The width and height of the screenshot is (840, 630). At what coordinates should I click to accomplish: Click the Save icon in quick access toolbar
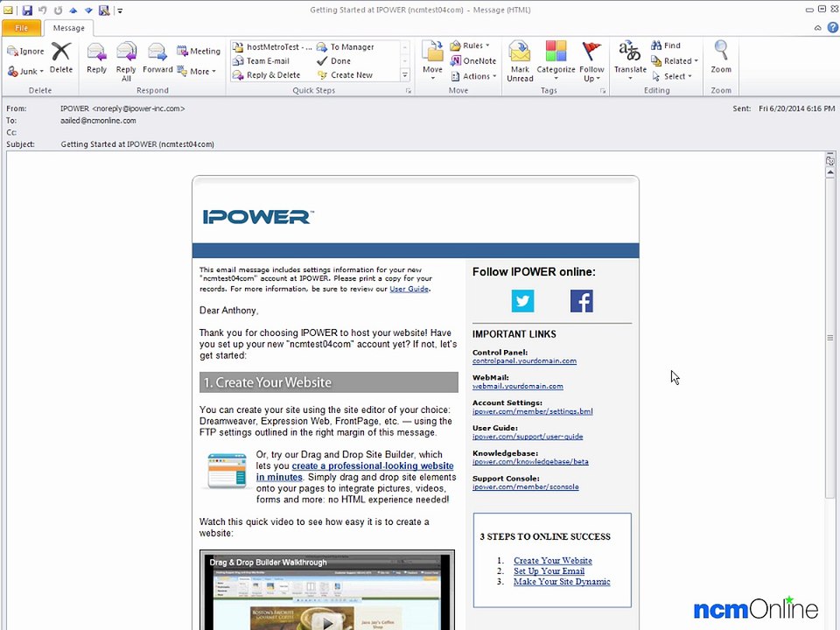pos(27,10)
